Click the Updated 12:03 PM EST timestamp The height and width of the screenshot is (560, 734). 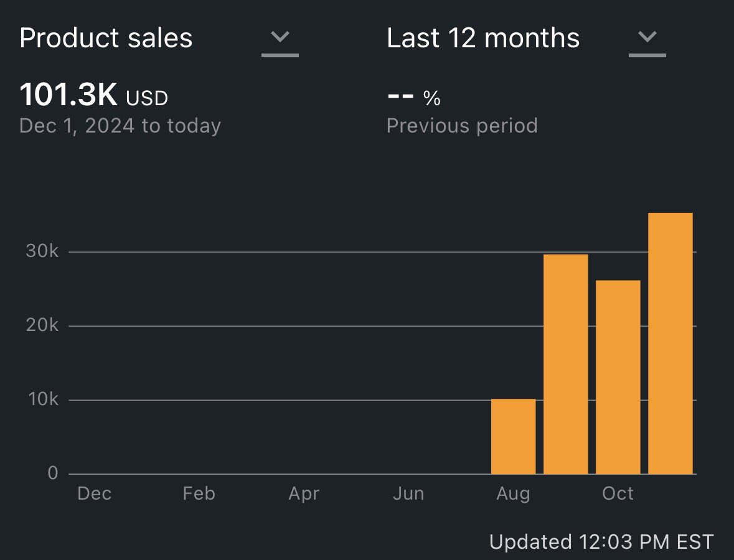pos(601,542)
